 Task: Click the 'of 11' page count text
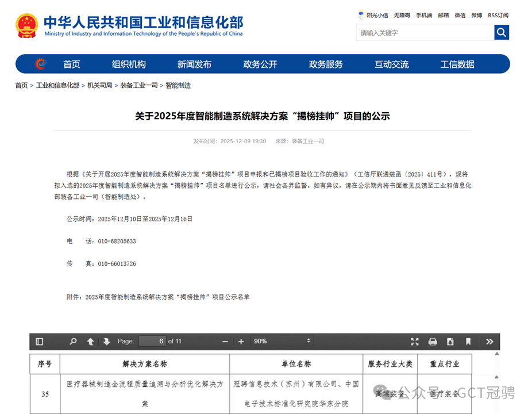[175, 341]
